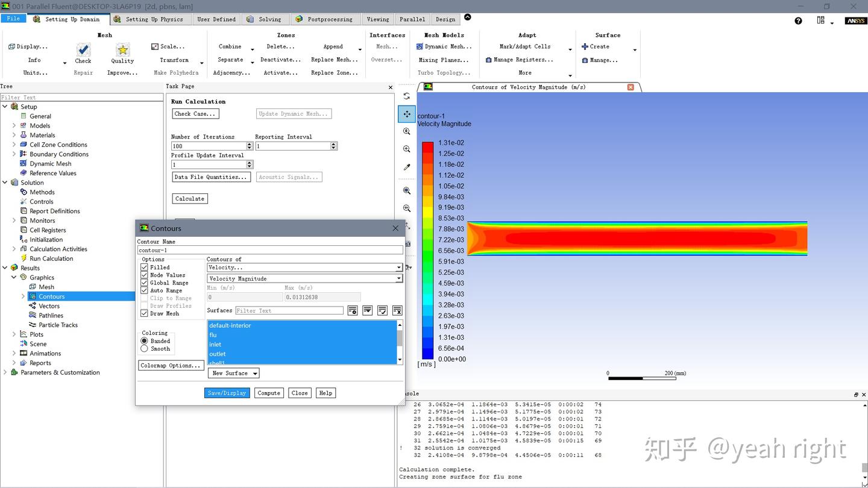
Task: Click the mesh Quality star icon
Action: coord(122,49)
